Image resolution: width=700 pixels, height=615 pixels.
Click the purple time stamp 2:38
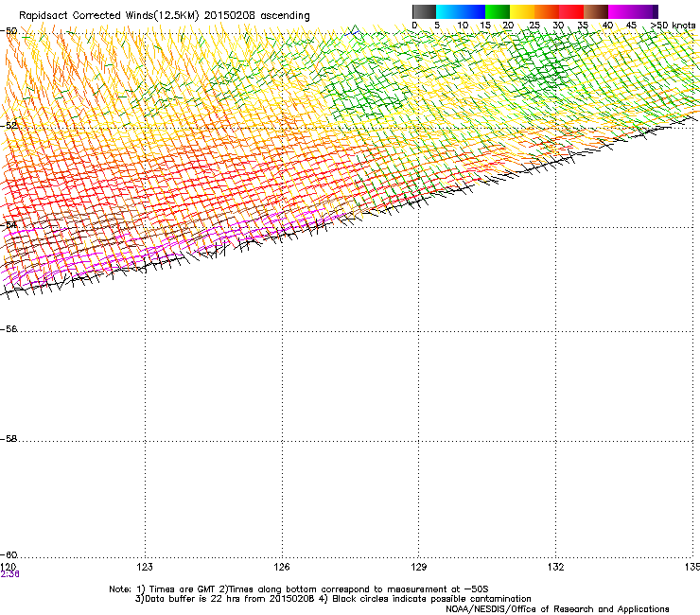point(9,574)
